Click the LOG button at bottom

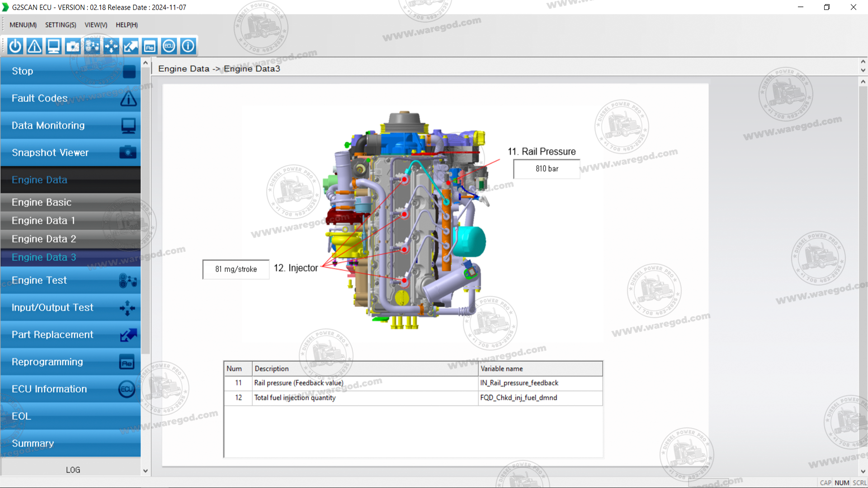tap(72, 470)
